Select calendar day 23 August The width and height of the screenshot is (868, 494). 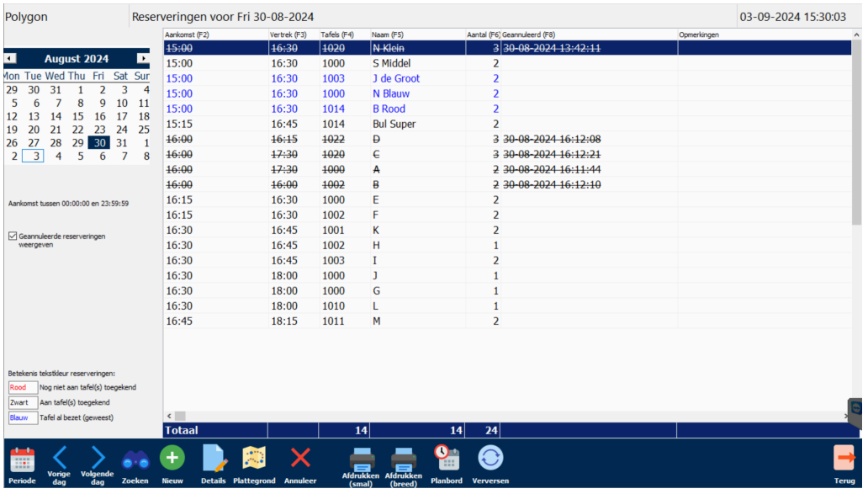tap(99, 130)
